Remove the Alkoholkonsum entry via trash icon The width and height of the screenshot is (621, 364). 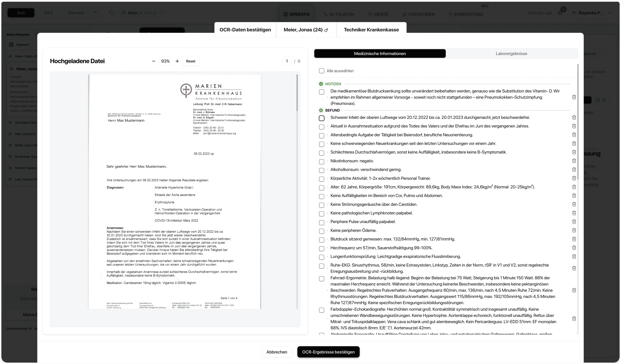(x=574, y=170)
